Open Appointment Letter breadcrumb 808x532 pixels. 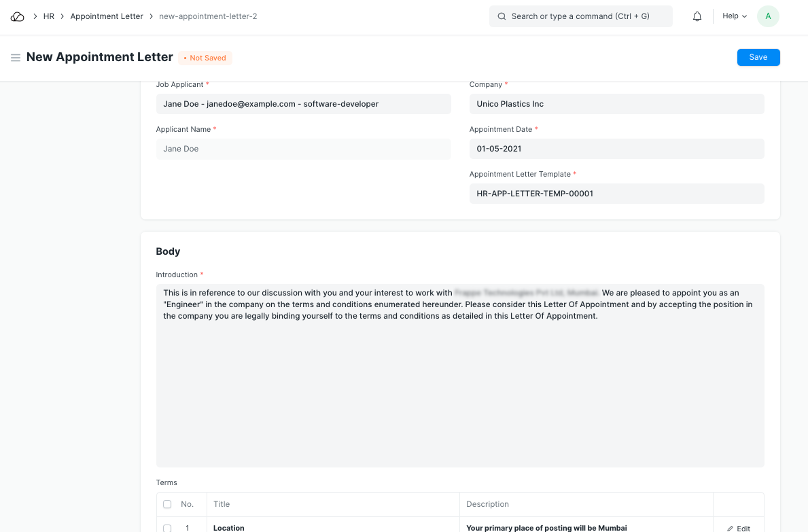pyautogui.click(x=107, y=16)
